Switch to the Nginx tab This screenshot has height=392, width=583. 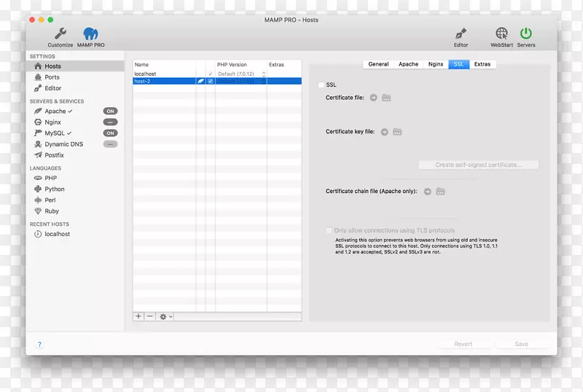click(436, 64)
